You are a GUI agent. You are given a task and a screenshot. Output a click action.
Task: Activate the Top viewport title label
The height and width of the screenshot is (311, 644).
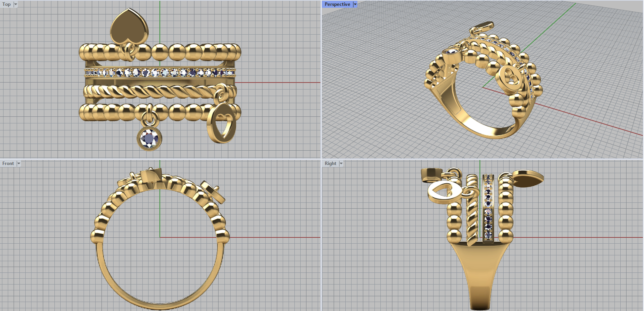pyautogui.click(x=6, y=4)
